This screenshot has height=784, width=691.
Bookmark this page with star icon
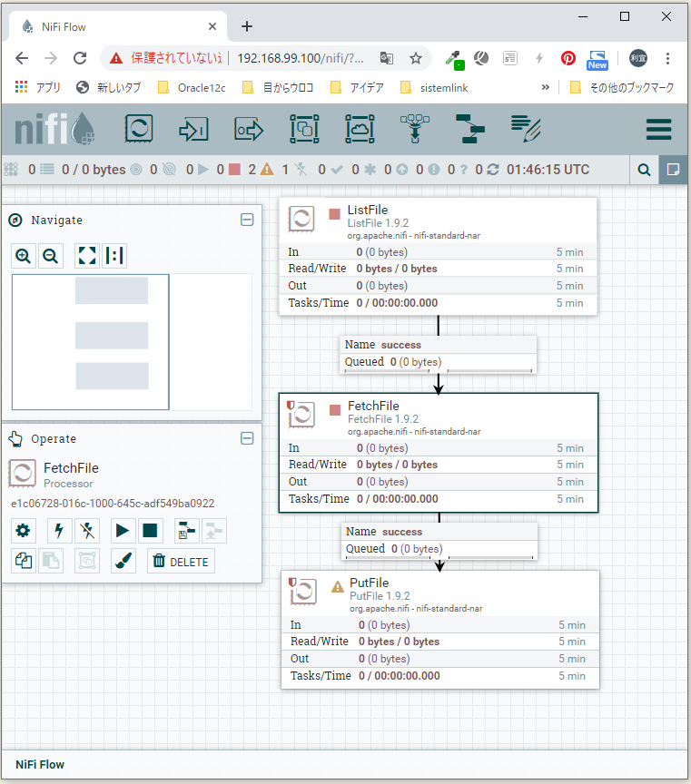pos(416,58)
